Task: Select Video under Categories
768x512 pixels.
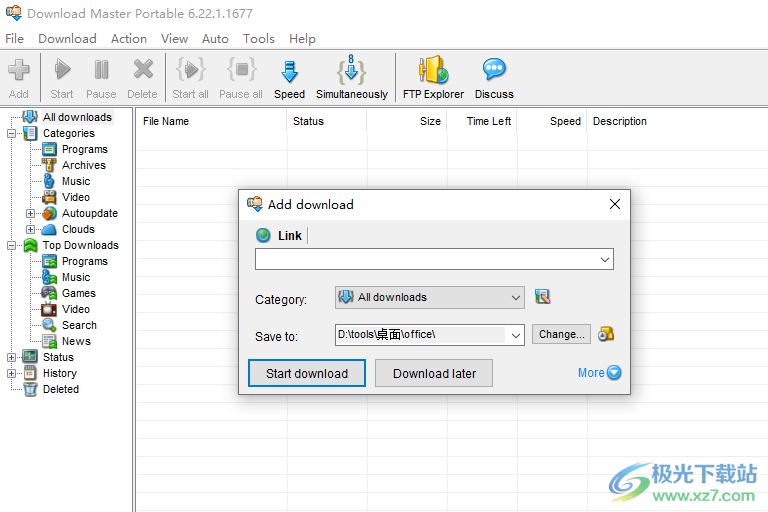Action: [76, 197]
